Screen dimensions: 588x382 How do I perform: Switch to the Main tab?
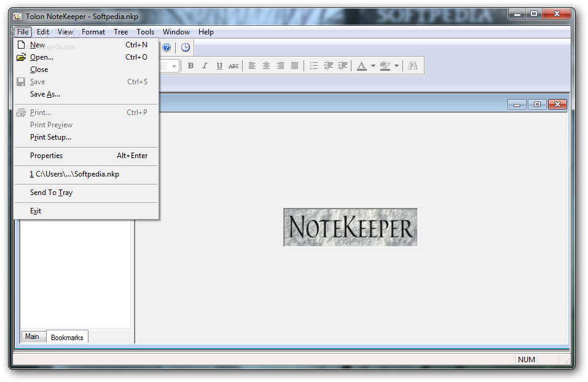click(32, 336)
